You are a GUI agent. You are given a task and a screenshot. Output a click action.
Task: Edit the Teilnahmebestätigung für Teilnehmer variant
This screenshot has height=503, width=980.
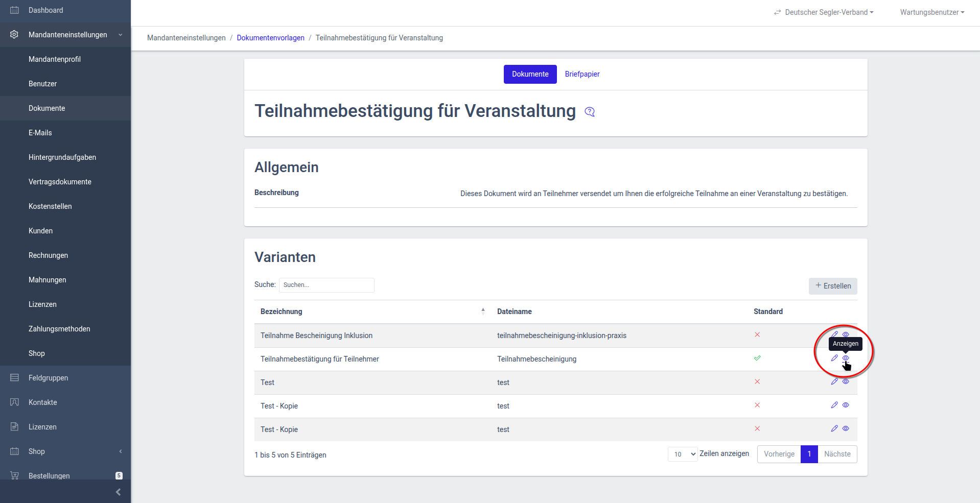(x=834, y=358)
